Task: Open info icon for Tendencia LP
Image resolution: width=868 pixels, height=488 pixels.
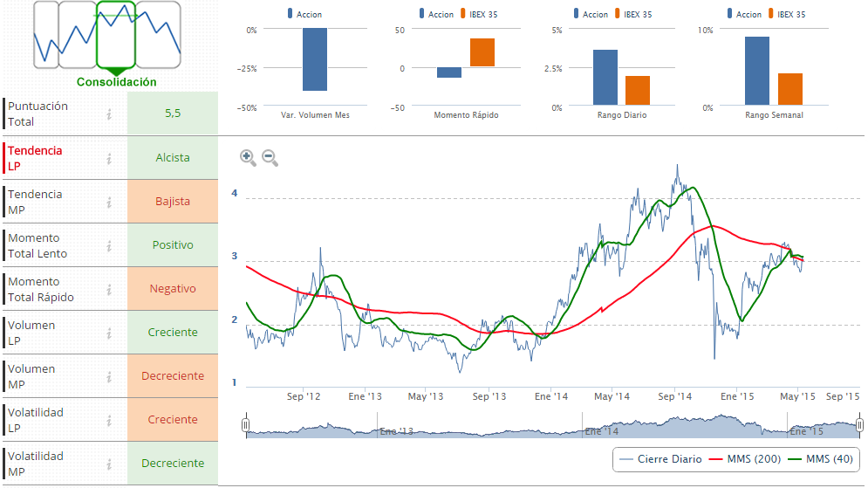Action: coord(109,158)
